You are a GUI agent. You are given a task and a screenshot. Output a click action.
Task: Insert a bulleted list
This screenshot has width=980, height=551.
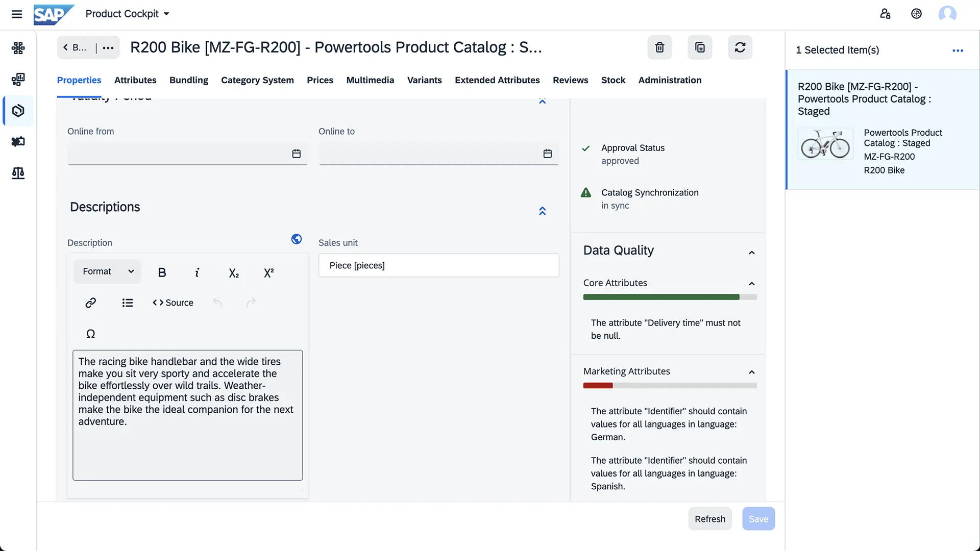128,303
